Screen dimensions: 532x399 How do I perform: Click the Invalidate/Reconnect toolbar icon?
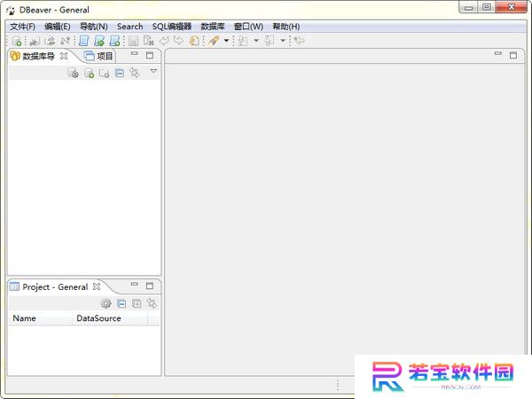[51, 41]
